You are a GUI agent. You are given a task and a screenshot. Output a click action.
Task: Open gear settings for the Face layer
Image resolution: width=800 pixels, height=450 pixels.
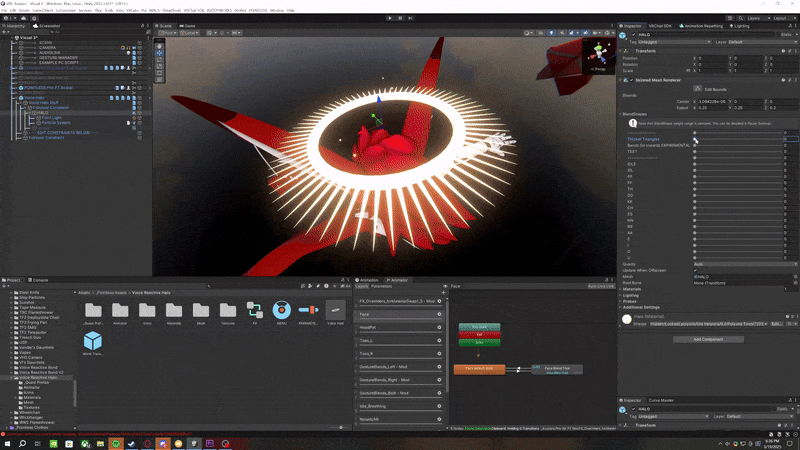click(439, 314)
